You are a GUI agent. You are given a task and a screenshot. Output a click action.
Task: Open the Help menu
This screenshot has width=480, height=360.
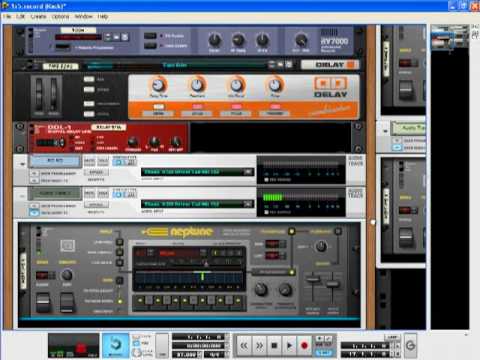[x=103, y=16]
